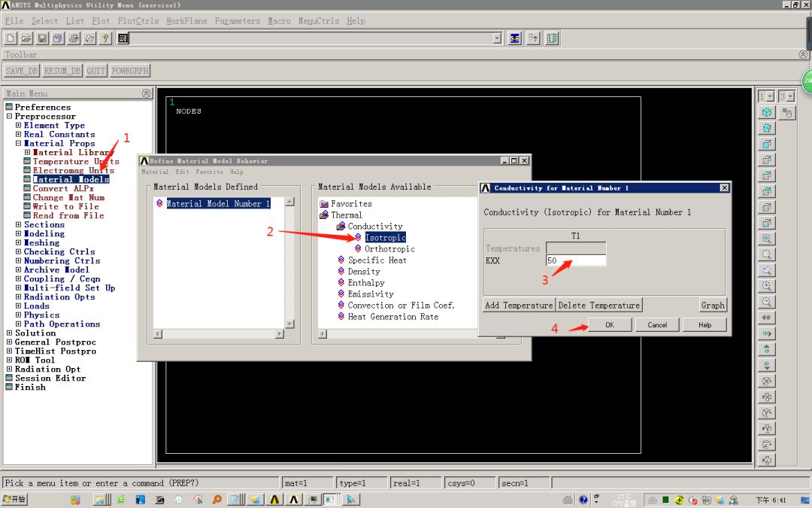This screenshot has width=812, height=508.
Task: Click the ANSYS help question mark icon
Action: 104,38
